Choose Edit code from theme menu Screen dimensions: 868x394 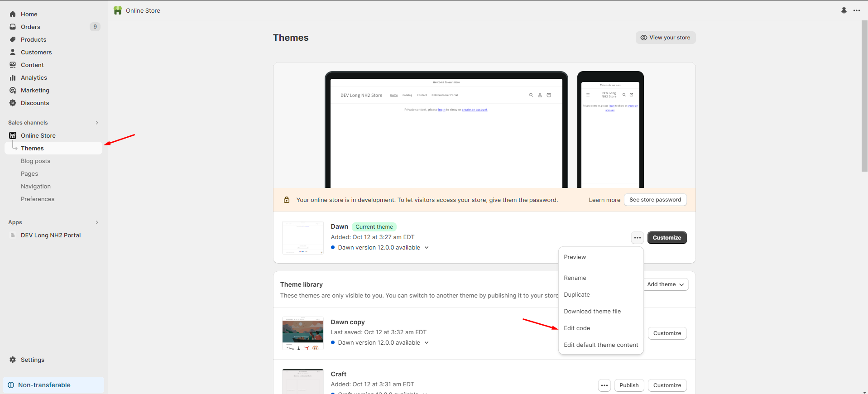point(601,328)
